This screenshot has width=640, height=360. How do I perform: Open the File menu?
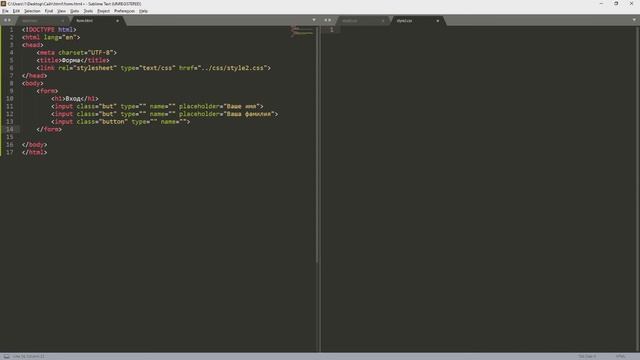coord(5,11)
